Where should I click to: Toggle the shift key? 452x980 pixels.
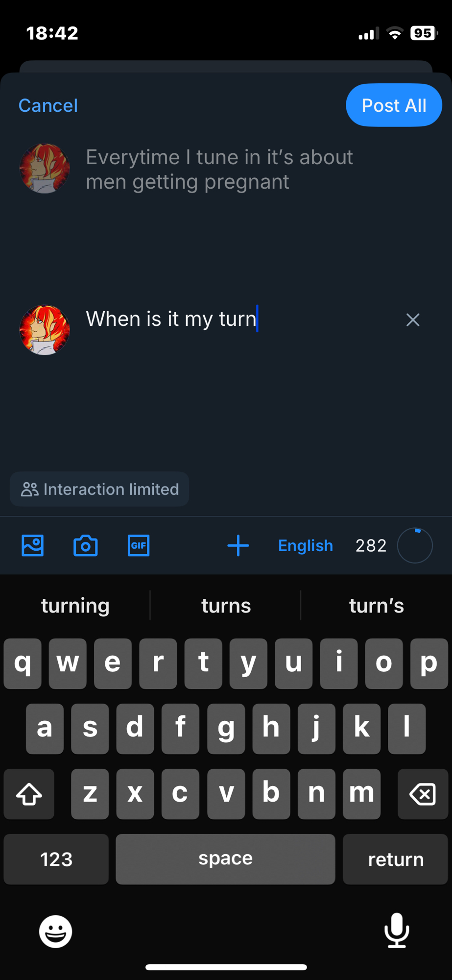[x=29, y=794]
